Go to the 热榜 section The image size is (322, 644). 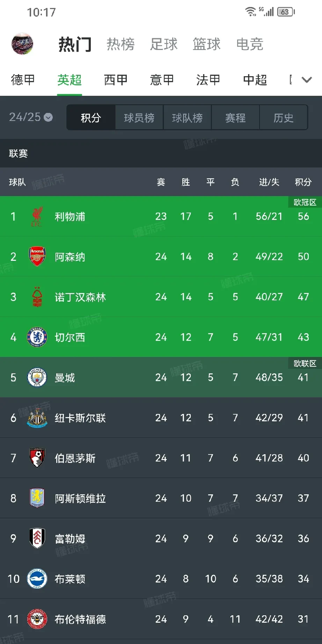coord(120,44)
